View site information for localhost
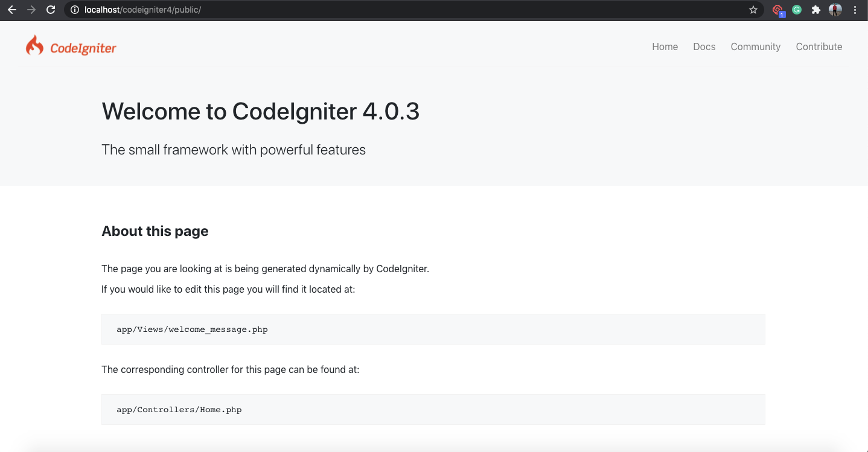Image resolution: width=868 pixels, height=452 pixels. point(75,10)
